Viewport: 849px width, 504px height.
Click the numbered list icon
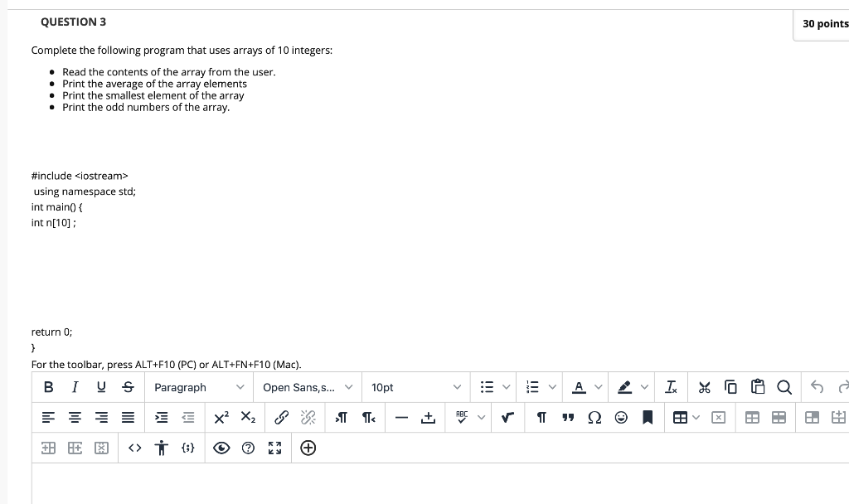click(x=533, y=387)
